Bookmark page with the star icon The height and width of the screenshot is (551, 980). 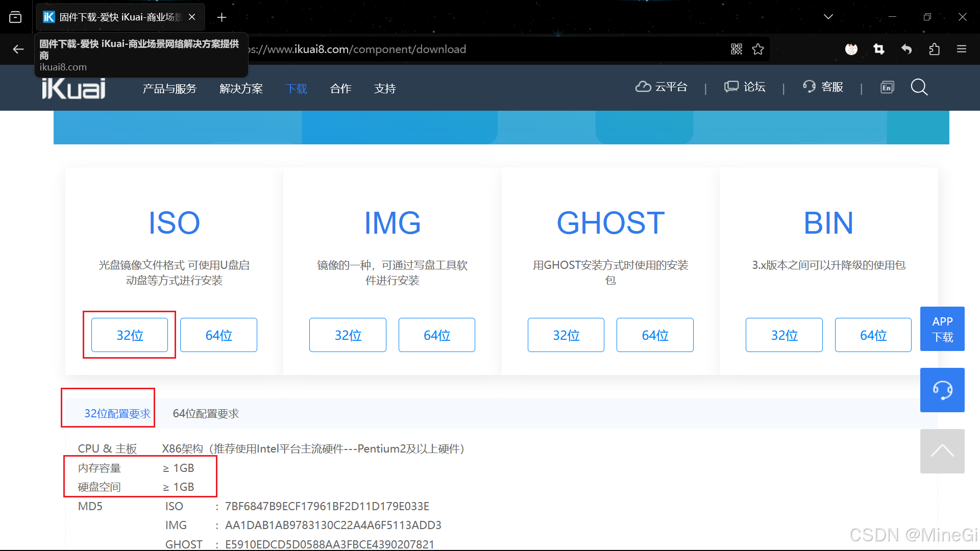(x=758, y=49)
